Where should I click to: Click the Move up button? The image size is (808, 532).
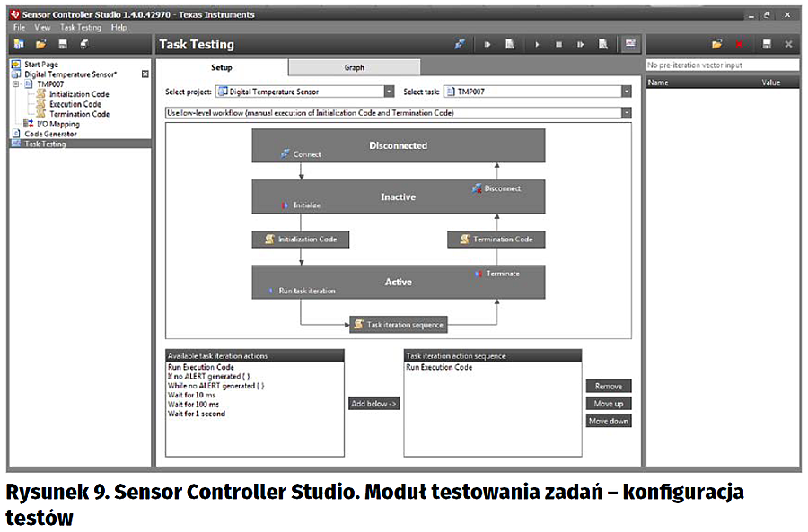[x=608, y=404]
